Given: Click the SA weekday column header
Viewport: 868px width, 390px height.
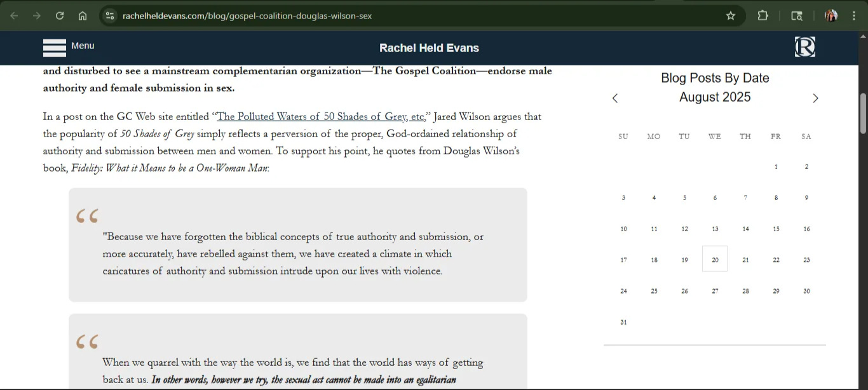Looking at the screenshot, I should [806, 137].
